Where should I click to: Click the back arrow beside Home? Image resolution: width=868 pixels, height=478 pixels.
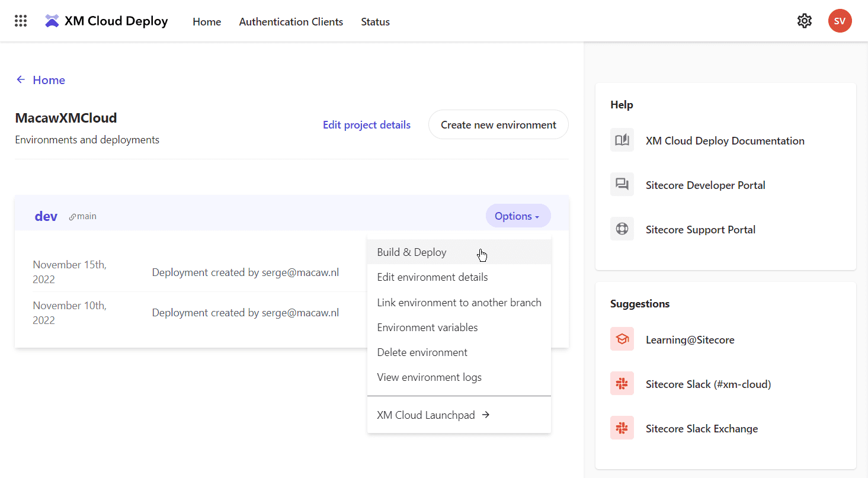(21, 80)
